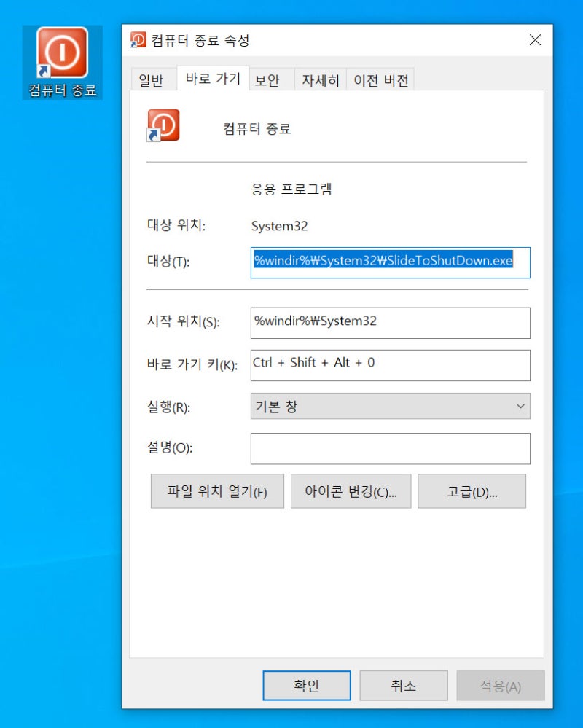583x728 pixels.
Task: Click the shutdown icon in the dialog header
Action: 162,125
